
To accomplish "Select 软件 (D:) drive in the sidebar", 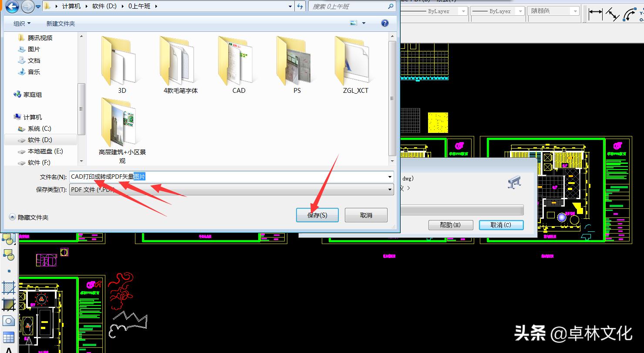I will pos(40,140).
